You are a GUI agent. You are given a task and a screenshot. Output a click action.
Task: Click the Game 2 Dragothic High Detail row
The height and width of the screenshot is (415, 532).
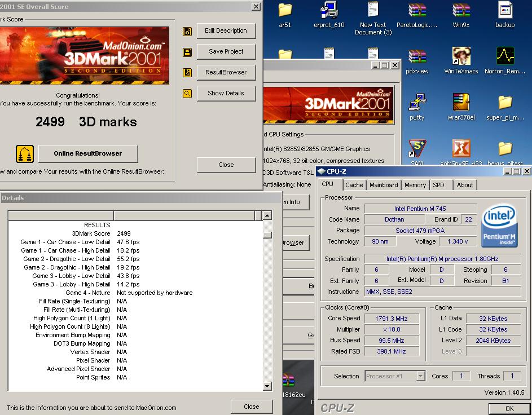coord(135,267)
